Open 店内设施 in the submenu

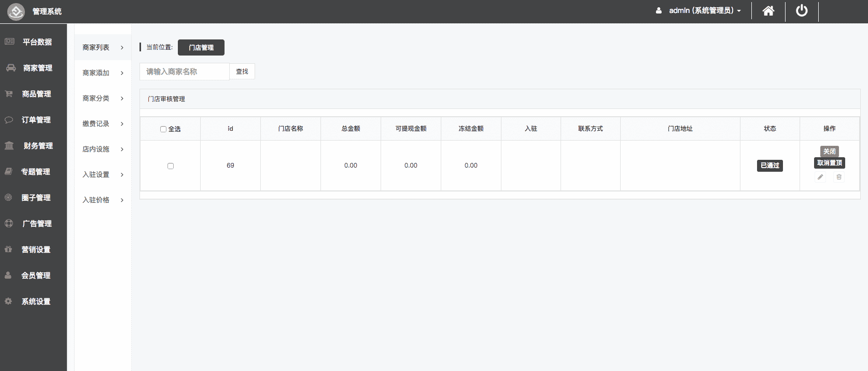point(96,149)
